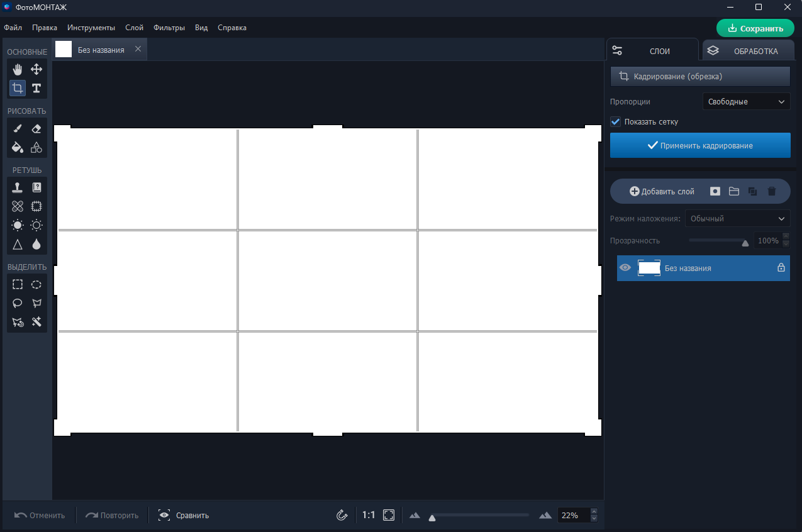802x532 pixels.
Task: Uncheck the Показать сетку checkbox
Action: [x=616, y=121]
